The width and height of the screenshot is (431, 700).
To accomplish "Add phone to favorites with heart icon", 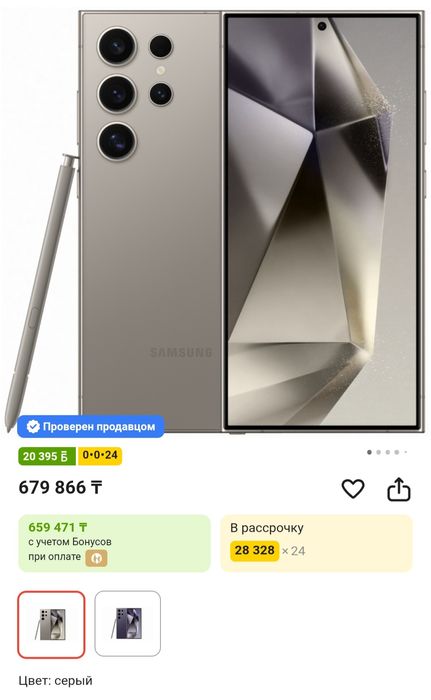I will tap(353, 488).
